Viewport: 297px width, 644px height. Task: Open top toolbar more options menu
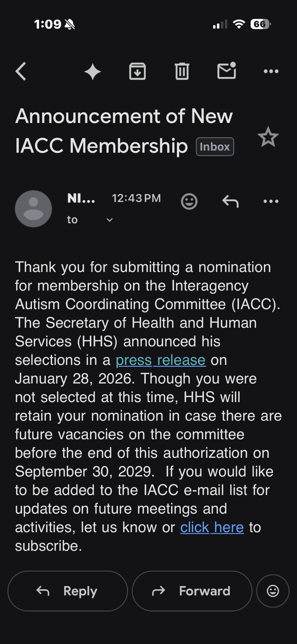pos(271,71)
